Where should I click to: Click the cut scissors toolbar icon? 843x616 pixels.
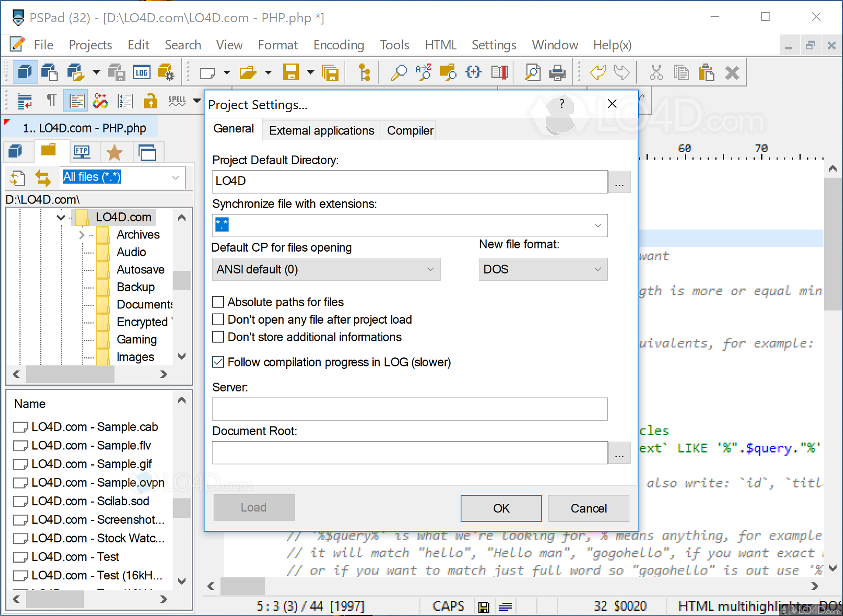click(x=656, y=72)
